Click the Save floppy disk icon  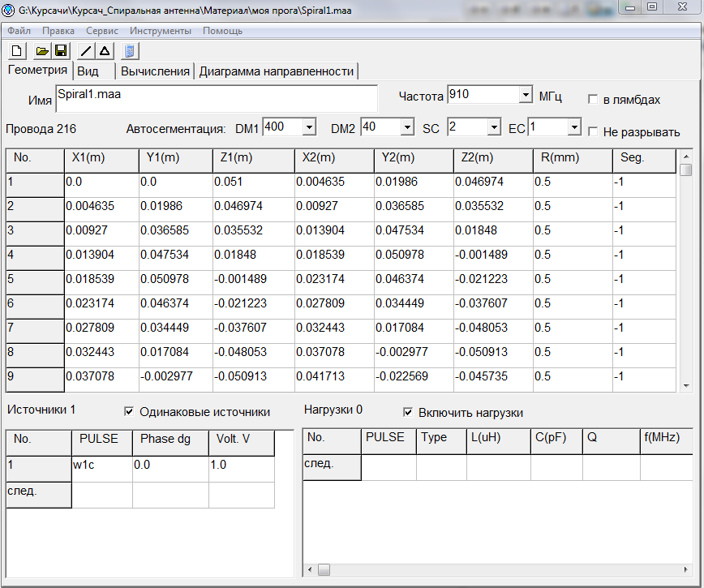pos(61,51)
